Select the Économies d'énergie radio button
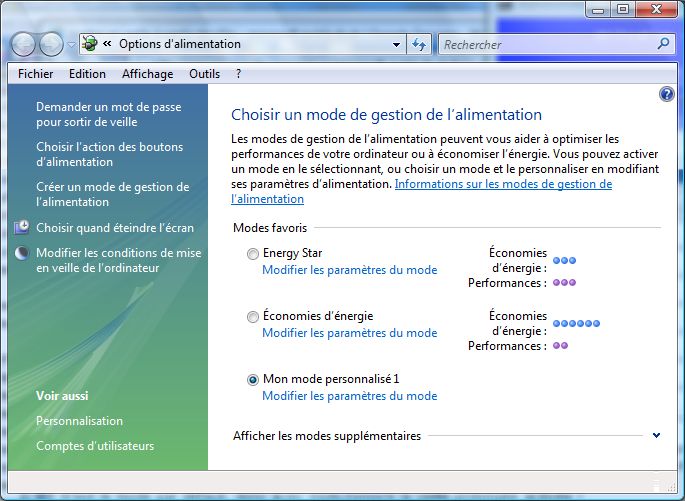 253,317
